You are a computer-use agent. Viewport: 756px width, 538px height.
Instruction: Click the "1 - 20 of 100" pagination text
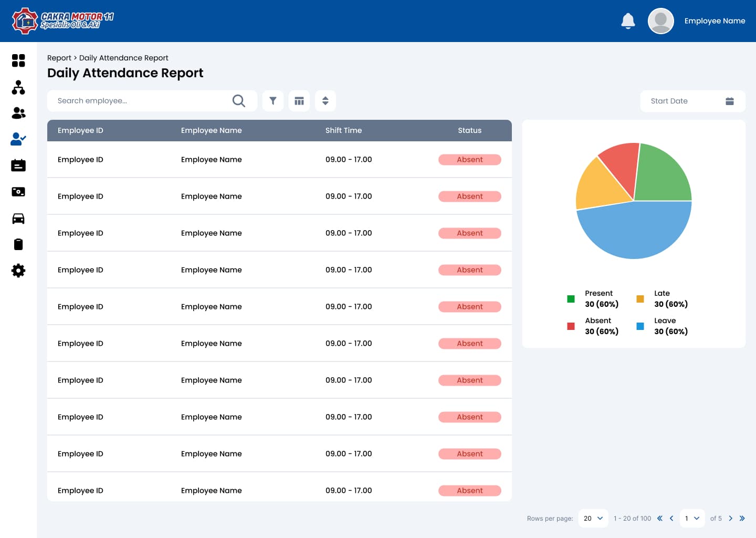click(633, 519)
